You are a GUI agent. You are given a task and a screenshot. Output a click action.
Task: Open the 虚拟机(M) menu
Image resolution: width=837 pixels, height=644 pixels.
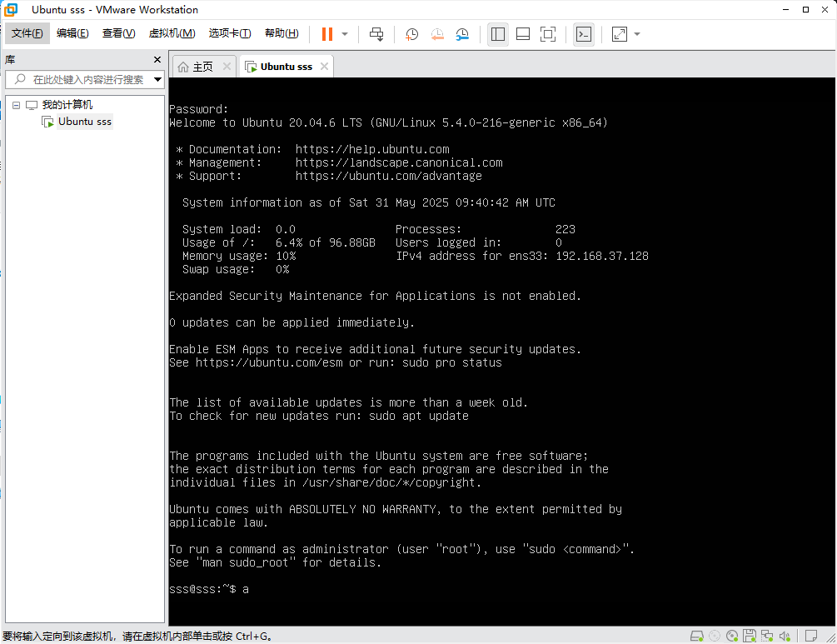(x=172, y=33)
